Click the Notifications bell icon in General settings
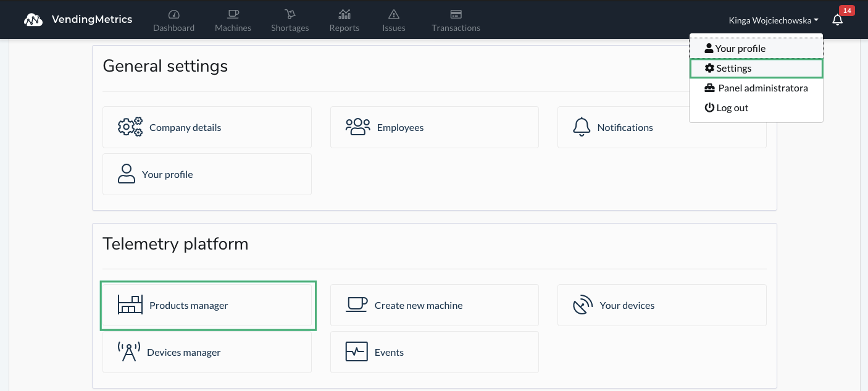This screenshot has width=868, height=391. (582, 127)
